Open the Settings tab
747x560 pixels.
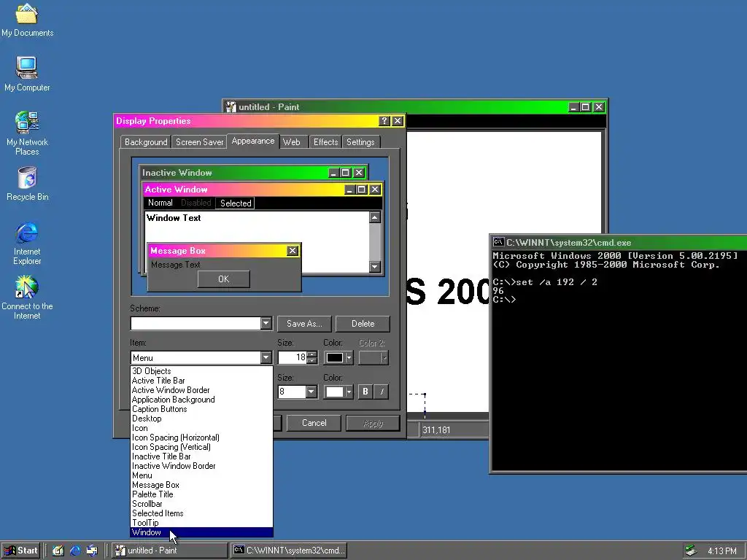coord(360,142)
